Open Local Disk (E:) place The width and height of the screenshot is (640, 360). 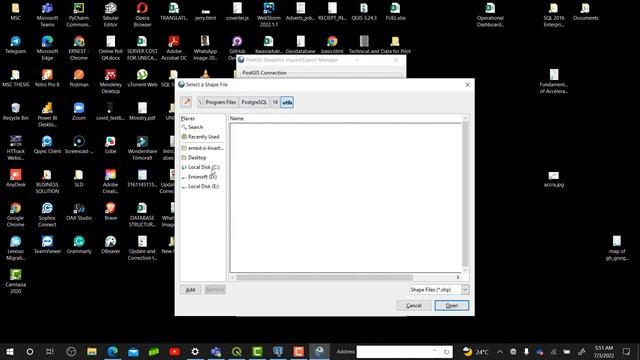click(202, 186)
